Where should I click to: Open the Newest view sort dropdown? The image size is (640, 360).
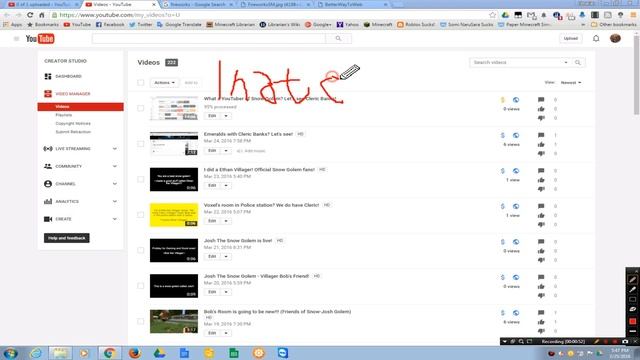point(571,82)
